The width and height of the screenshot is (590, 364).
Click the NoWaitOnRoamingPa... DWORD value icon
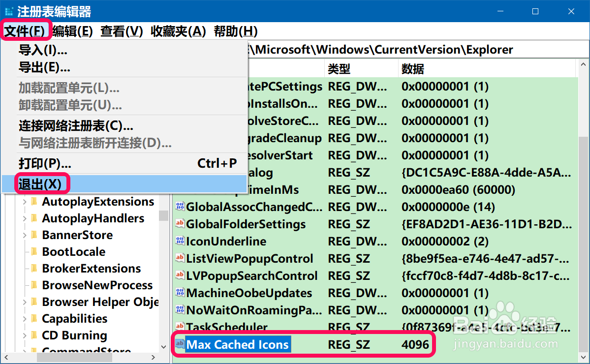point(180,309)
